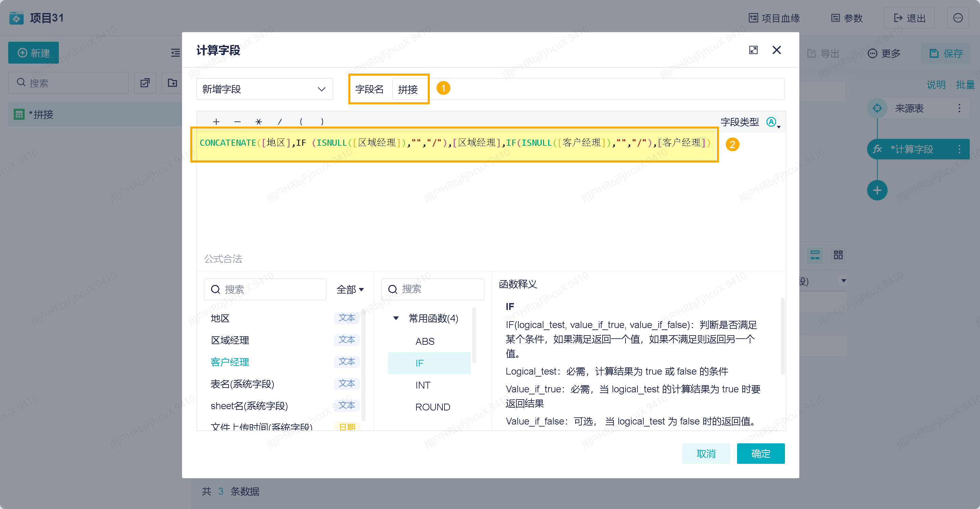
Task: Click the function description scrollbar
Action: pos(782,336)
